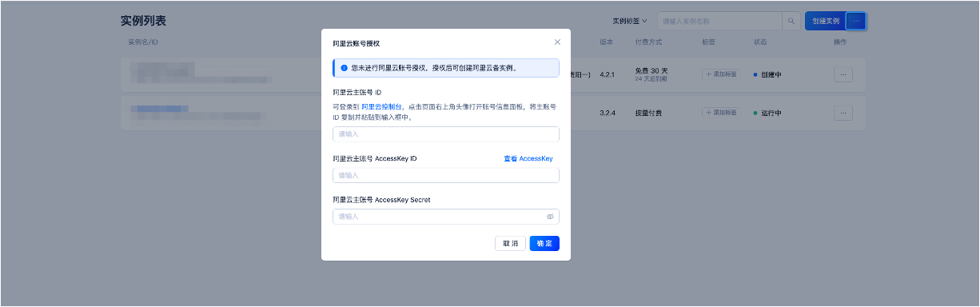
Task: Click 确定 to confirm authorization
Action: pos(544,243)
